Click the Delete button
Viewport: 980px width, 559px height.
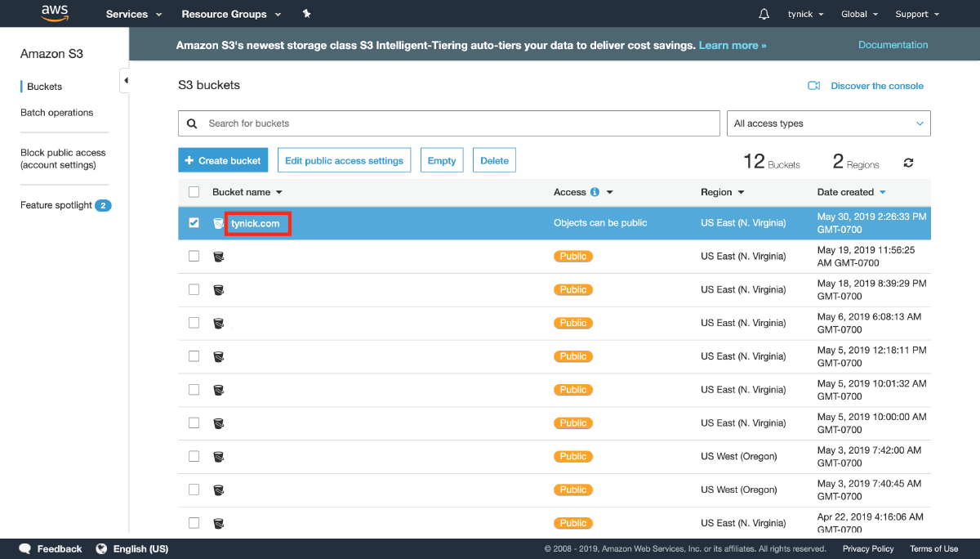click(x=494, y=160)
